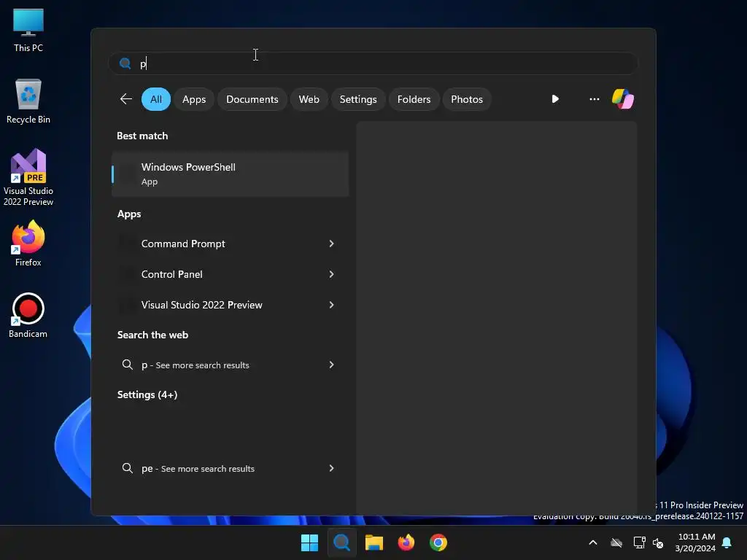Click the back arrow in search panel

pos(125,99)
